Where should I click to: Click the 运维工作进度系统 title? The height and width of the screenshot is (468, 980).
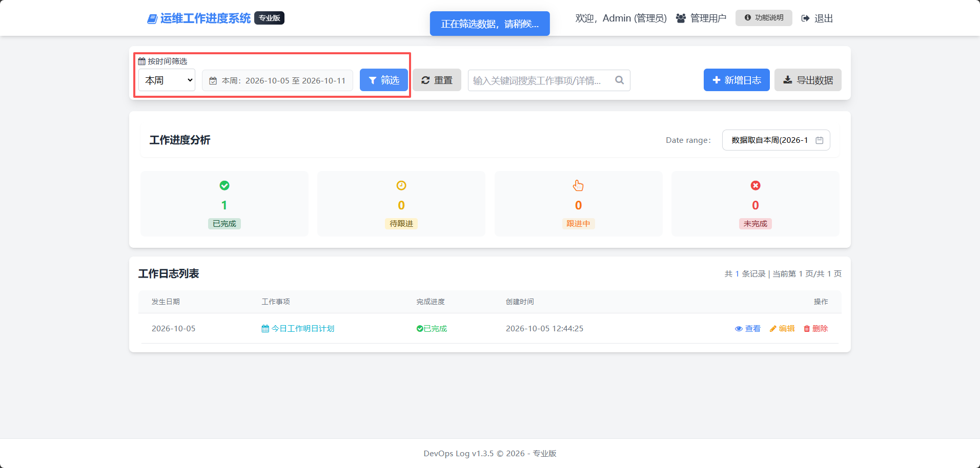206,18
